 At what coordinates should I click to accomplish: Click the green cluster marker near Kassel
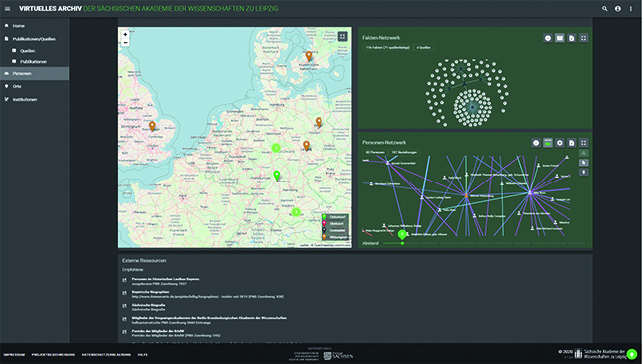(x=276, y=148)
